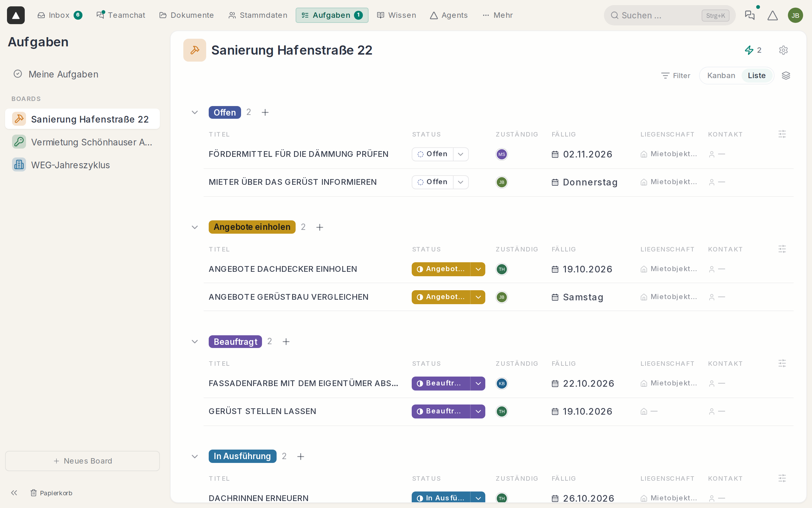Create a new board with Neues Board

tap(82, 461)
